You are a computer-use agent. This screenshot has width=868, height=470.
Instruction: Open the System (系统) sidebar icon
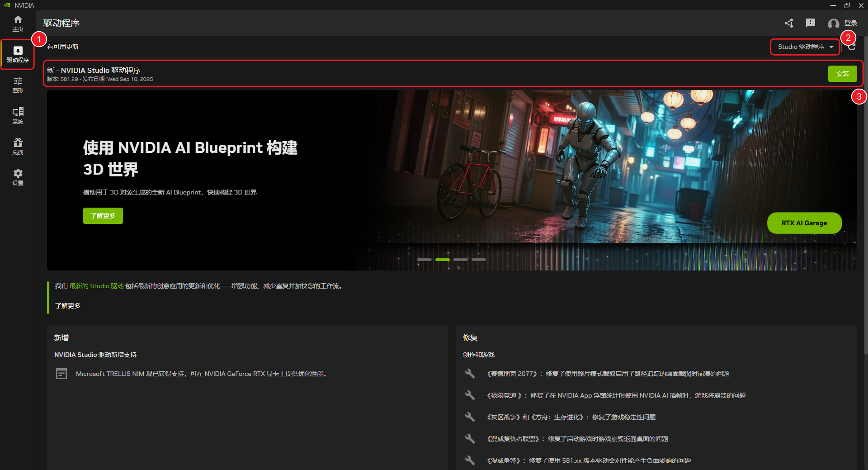[18, 115]
